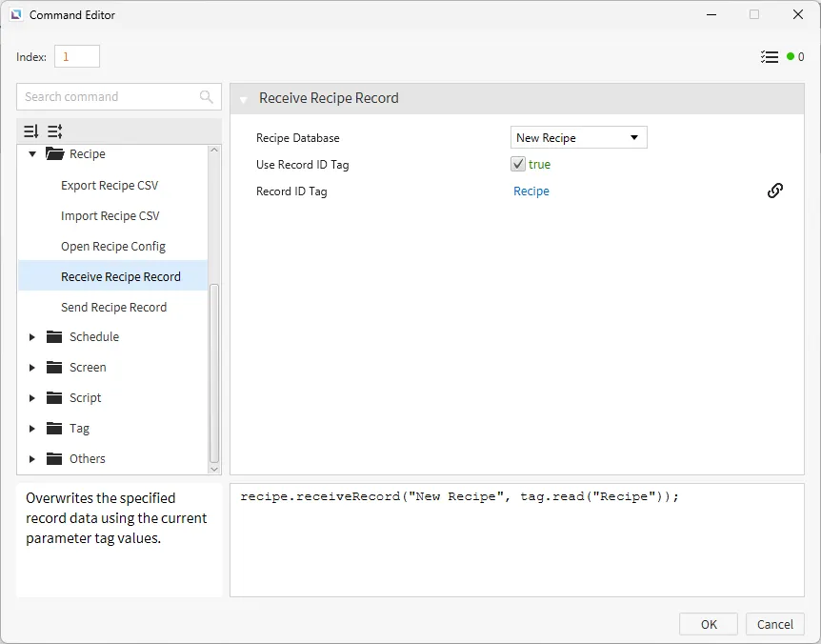The image size is (821, 644).
Task: Expand the Tag folder arrow
Action: pos(32,429)
